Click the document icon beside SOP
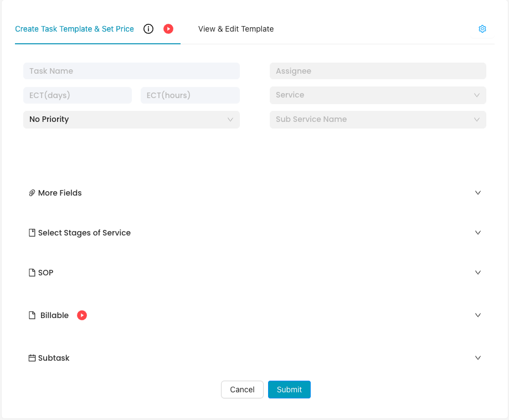The image size is (509, 420). pos(32,272)
